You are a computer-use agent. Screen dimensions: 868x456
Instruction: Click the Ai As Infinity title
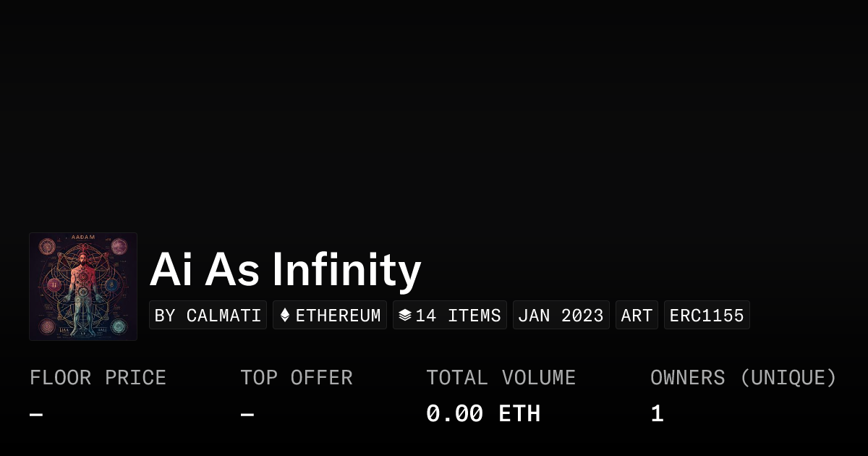(x=285, y=270)
